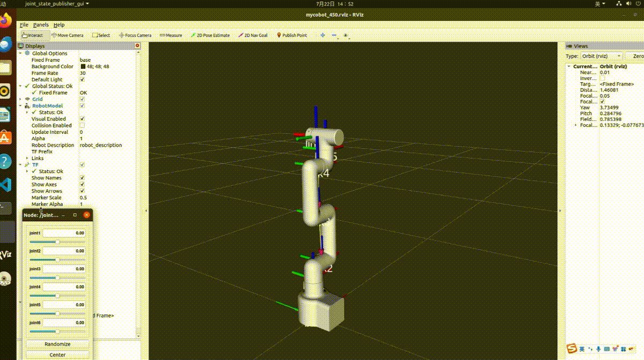The height and width of the screenshot is (360, 644).
Task: Choose the Select tool in toolbar
Action: [101, 35]
